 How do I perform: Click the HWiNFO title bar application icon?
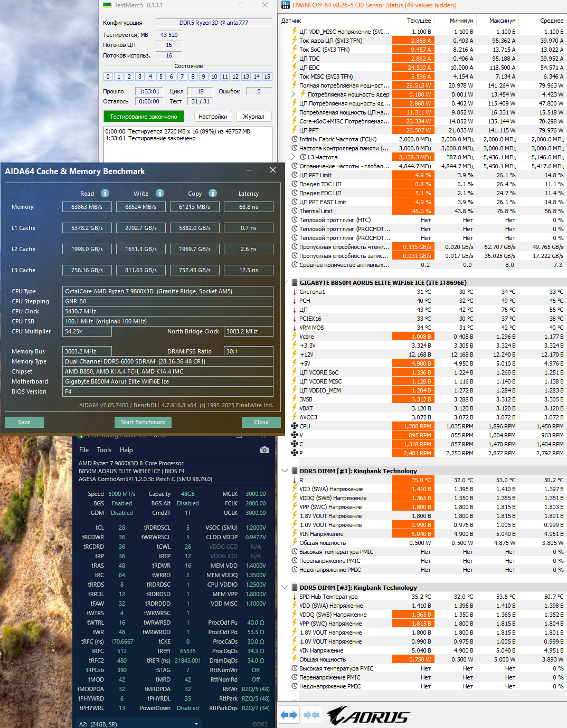[286, 5]
